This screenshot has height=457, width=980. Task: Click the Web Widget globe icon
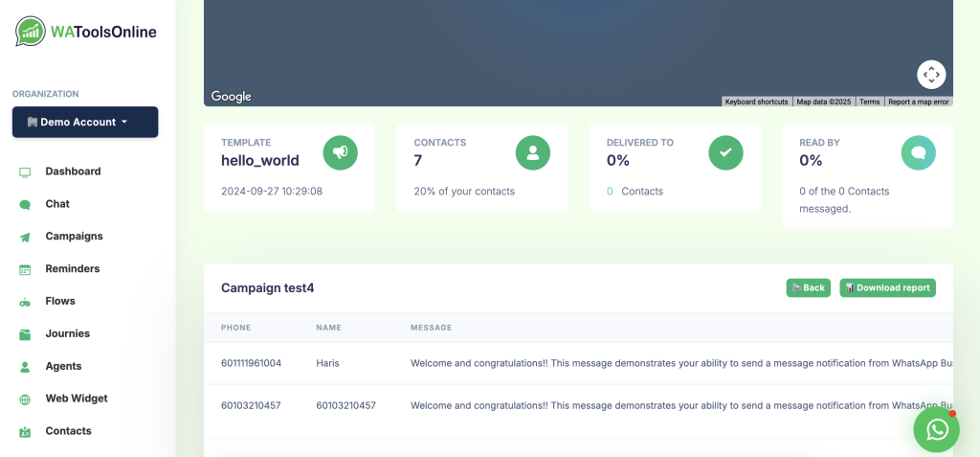[x=25, y=400]
